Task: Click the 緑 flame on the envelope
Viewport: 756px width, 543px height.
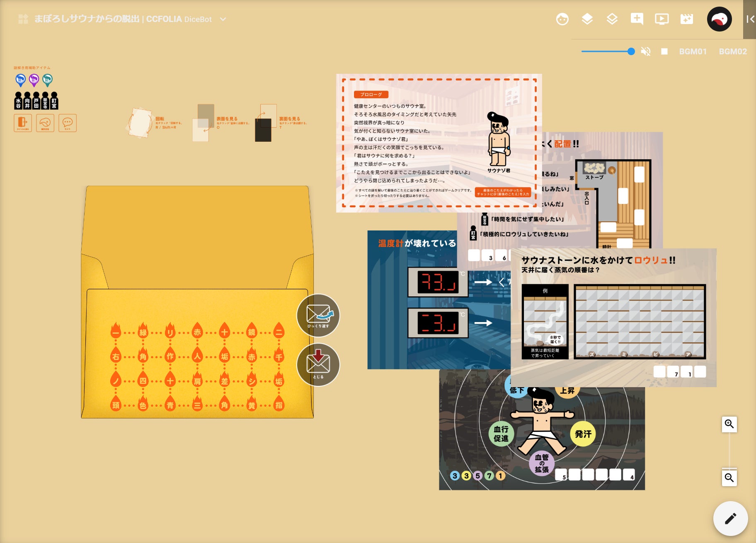Action: (x=143, y=330)
